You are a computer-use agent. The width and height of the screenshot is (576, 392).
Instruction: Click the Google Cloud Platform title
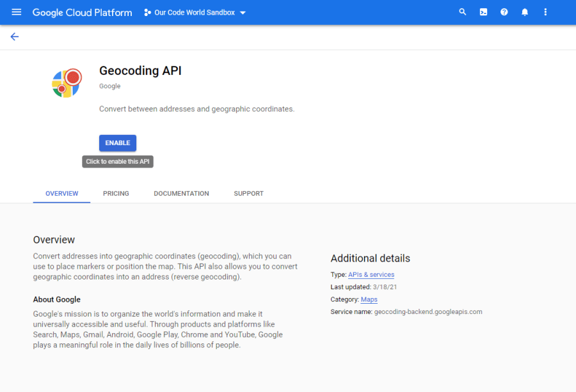click(x=83, y=13)
